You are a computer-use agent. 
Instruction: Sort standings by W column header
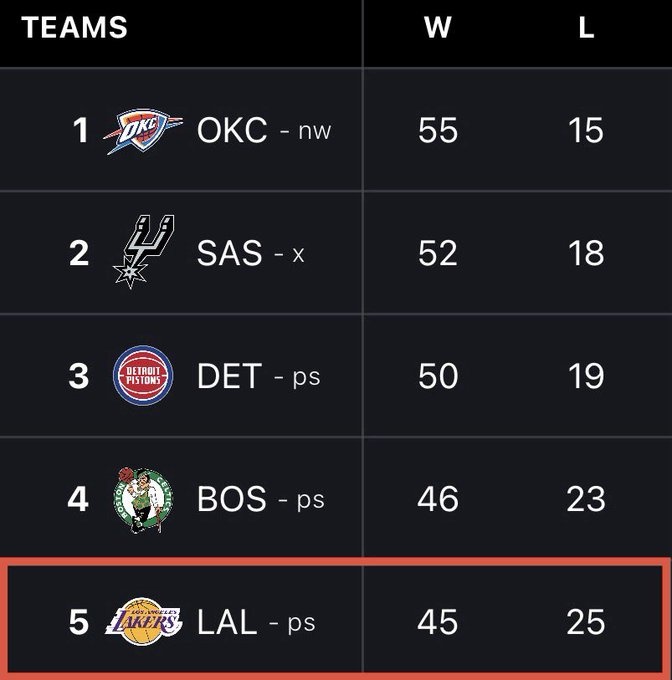[x=437, y=27]
